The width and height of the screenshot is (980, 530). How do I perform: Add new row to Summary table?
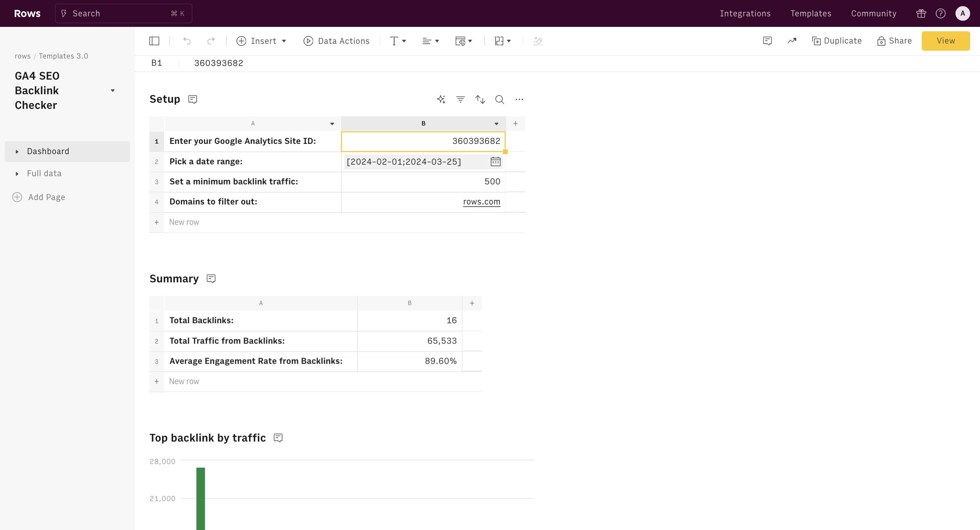click(184, 381)
